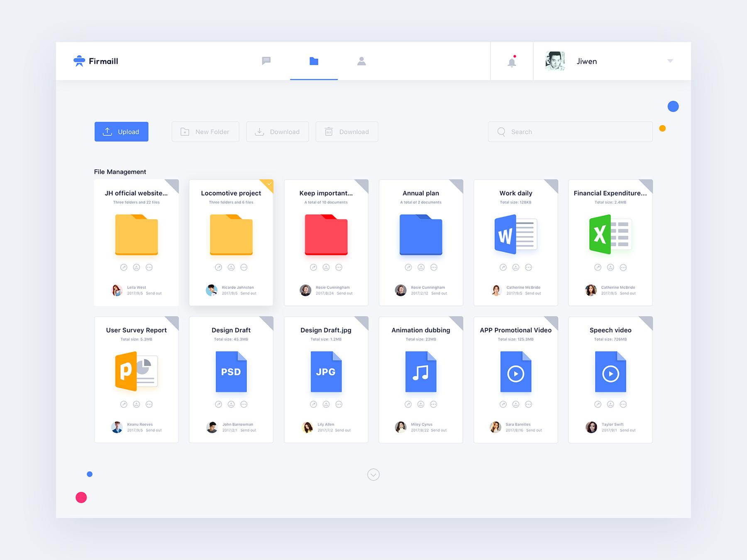Open the blue Annual plan folder

421,234
